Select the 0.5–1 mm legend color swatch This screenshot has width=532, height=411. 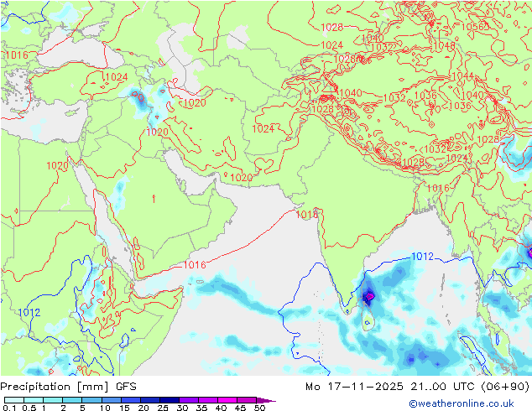[x=34, y=400]
